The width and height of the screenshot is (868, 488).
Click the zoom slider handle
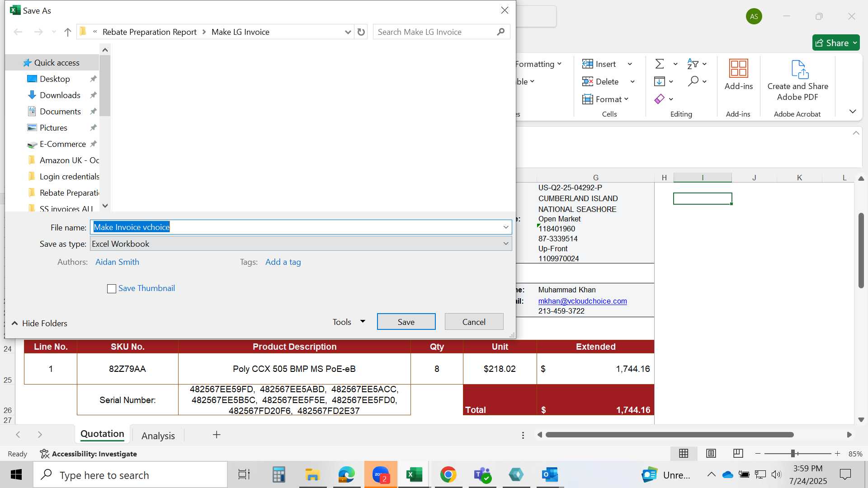pos(793,454)
